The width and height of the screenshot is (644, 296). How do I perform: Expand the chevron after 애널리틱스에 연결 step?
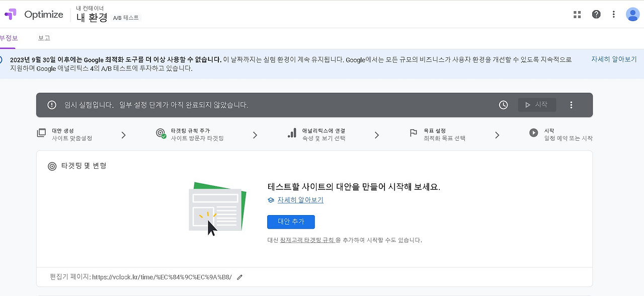[x=376, y=135]
